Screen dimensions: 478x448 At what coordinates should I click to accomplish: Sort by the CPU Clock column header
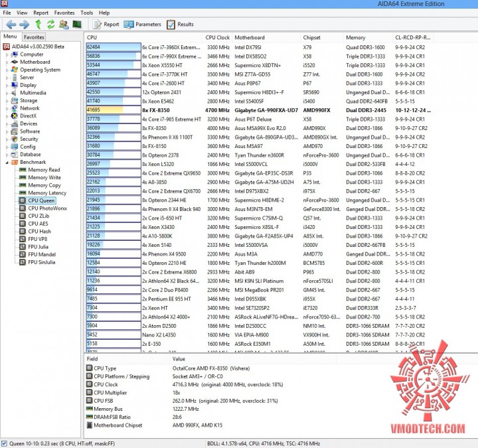coord(217,37)
